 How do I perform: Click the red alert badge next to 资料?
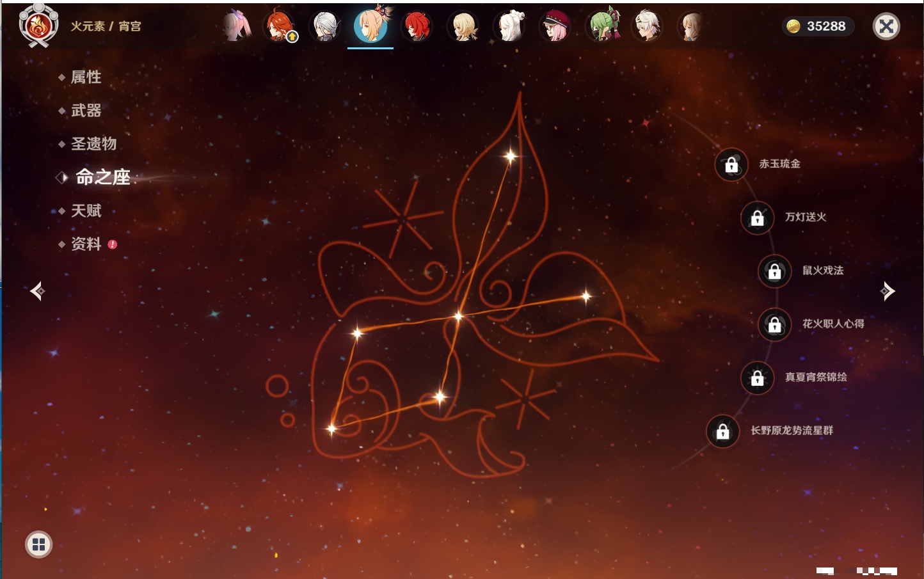(x=113, y=244)
